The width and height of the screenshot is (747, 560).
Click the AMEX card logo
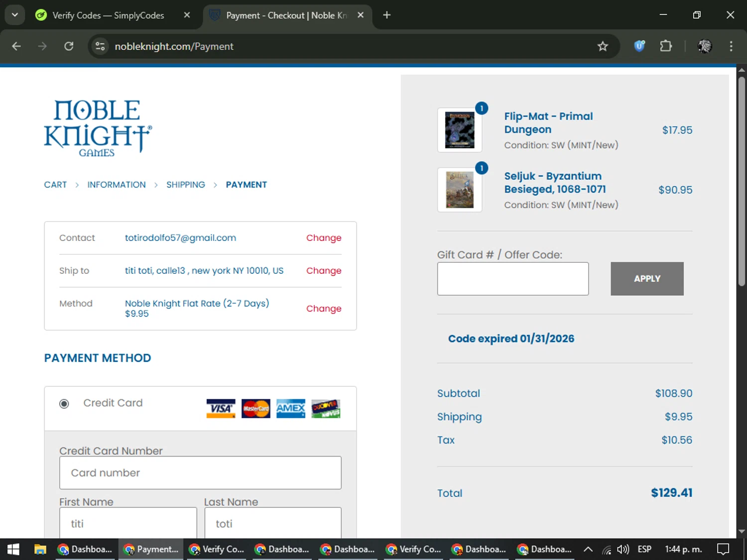pyautogui.click(x=291, y=409)
